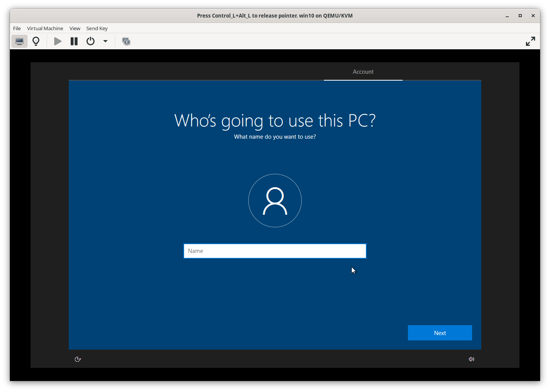Focus the Name input field
Image resolution: width=550 pixels, height=392 pixels.
[x=275, y=251]
